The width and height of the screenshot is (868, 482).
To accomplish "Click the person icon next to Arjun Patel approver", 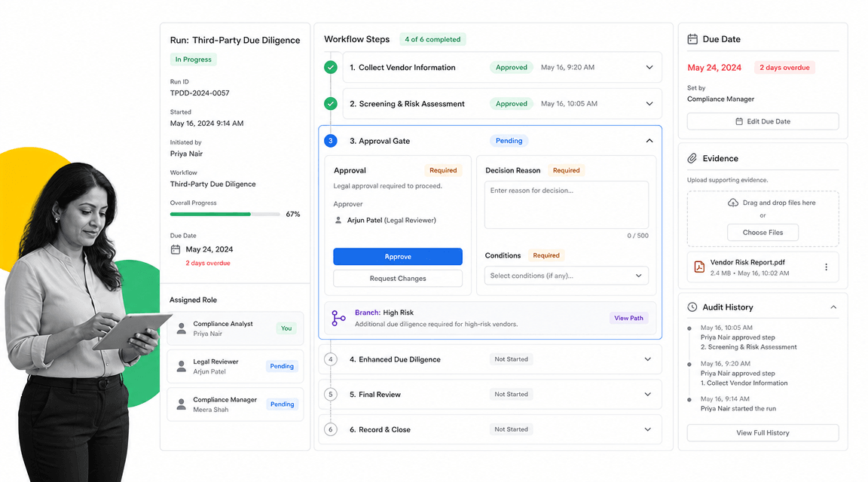I will click(338, 220).
